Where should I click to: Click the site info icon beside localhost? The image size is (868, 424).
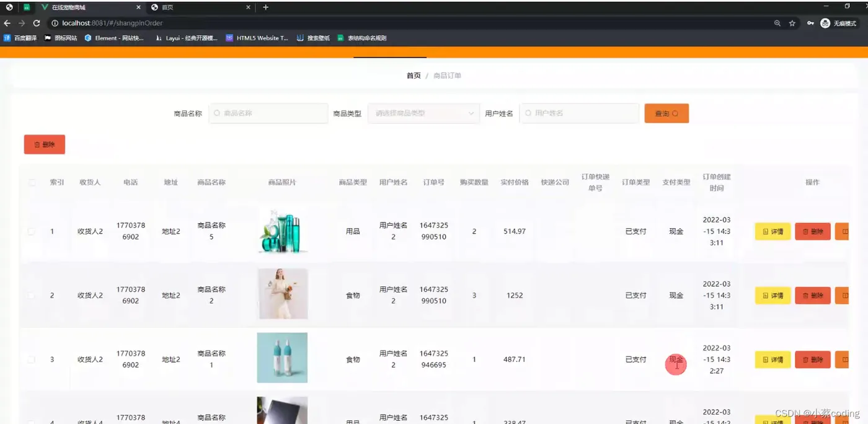click(x=55, y=23)
